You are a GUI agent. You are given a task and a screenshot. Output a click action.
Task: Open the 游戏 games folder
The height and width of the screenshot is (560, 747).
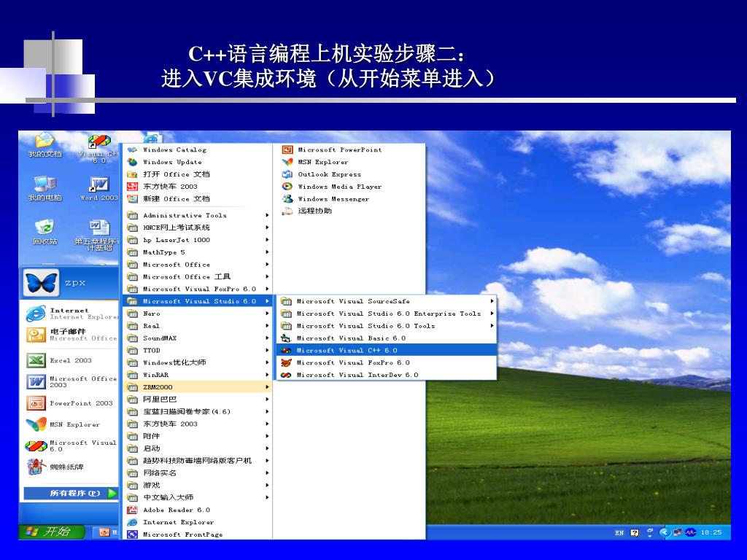click(198, 485)
